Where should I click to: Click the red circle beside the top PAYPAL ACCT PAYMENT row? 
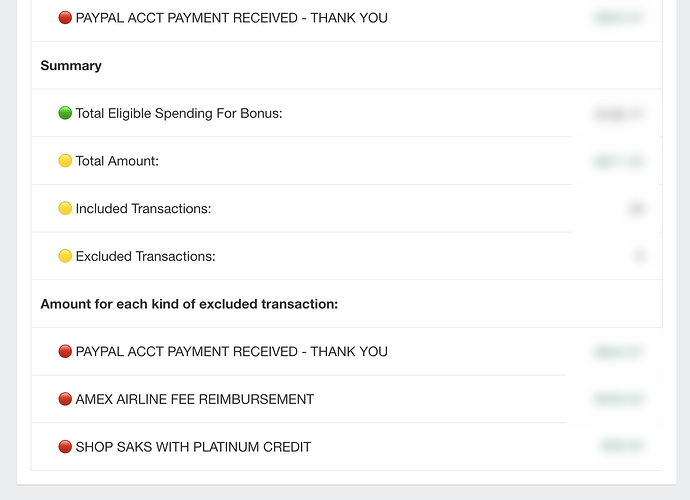65,18
